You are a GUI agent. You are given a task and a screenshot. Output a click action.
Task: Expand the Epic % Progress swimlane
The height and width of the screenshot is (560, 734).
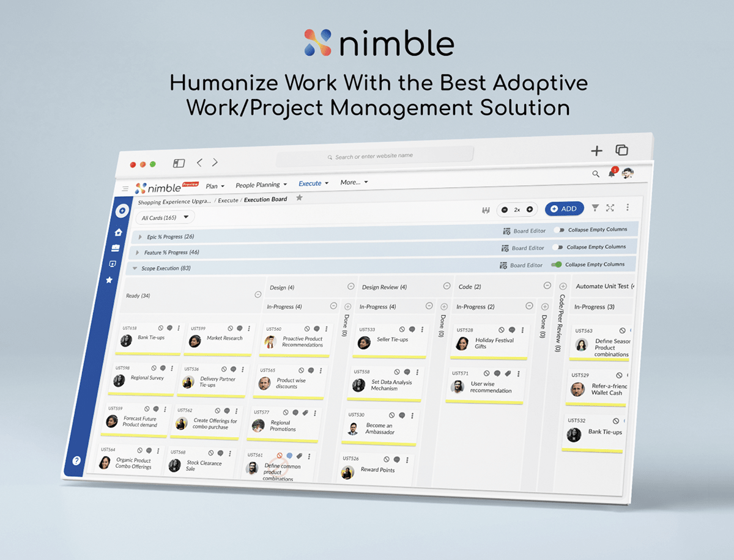(x=139, y=236)
